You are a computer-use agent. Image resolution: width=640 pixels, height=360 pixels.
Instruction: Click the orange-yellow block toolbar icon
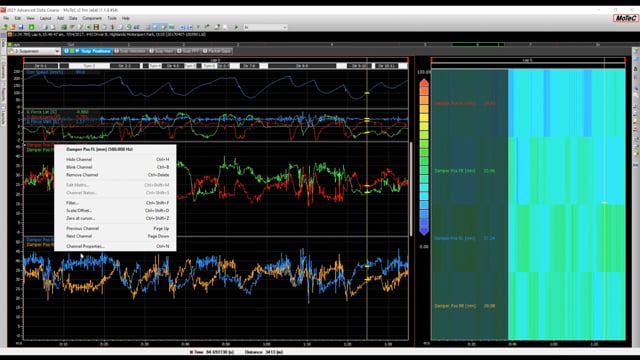pos(96,27)
